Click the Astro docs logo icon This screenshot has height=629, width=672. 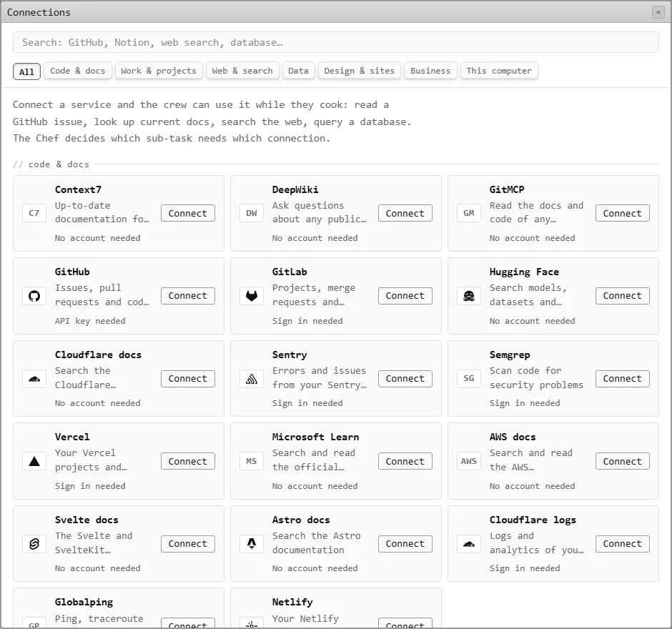pyautogui.click(x=252, y=544)
